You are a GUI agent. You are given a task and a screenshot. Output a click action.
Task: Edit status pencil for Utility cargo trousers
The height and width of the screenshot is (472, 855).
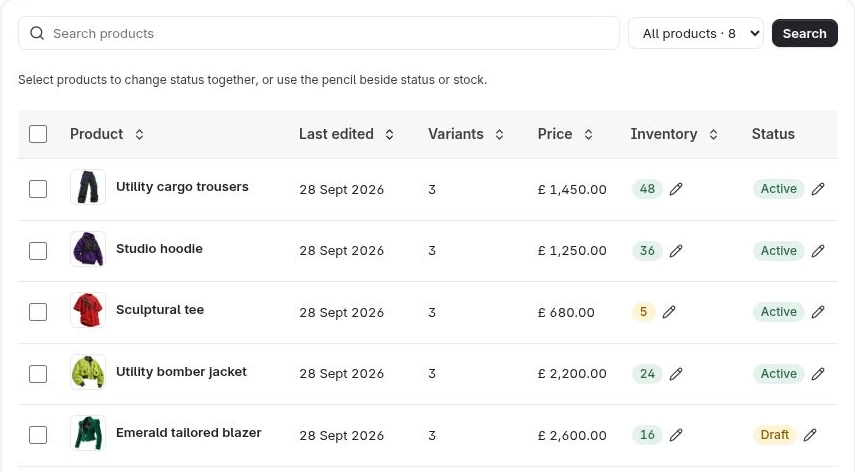click(817, 189)
